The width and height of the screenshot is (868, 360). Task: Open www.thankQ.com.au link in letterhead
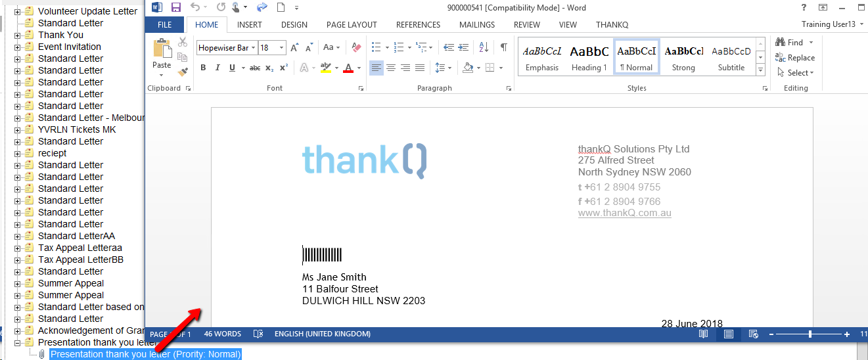coord(624,213)
